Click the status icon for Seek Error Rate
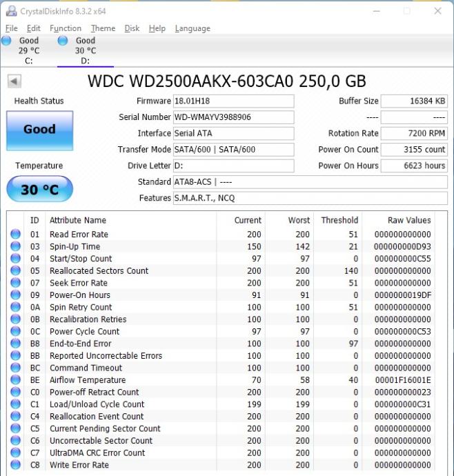Viewport: 454px width, 476px height. click(15, 283)
